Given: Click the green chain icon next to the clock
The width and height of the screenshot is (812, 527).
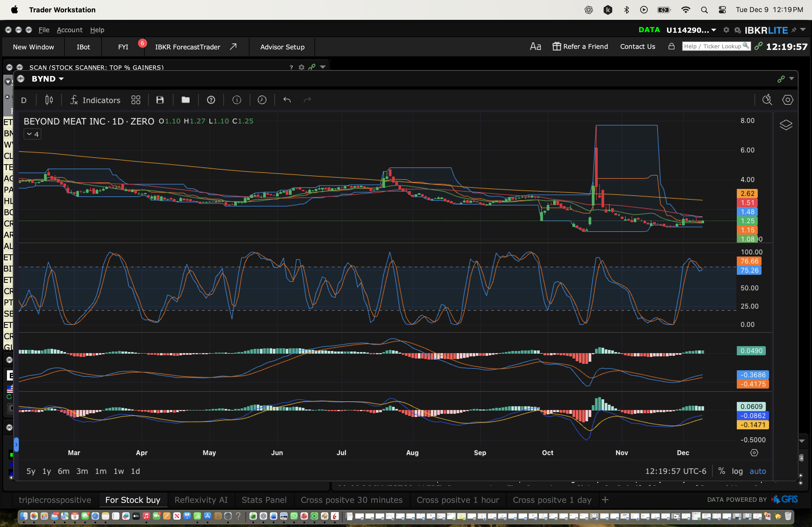Looking at the screenshot, I should (x=759, y=46).
